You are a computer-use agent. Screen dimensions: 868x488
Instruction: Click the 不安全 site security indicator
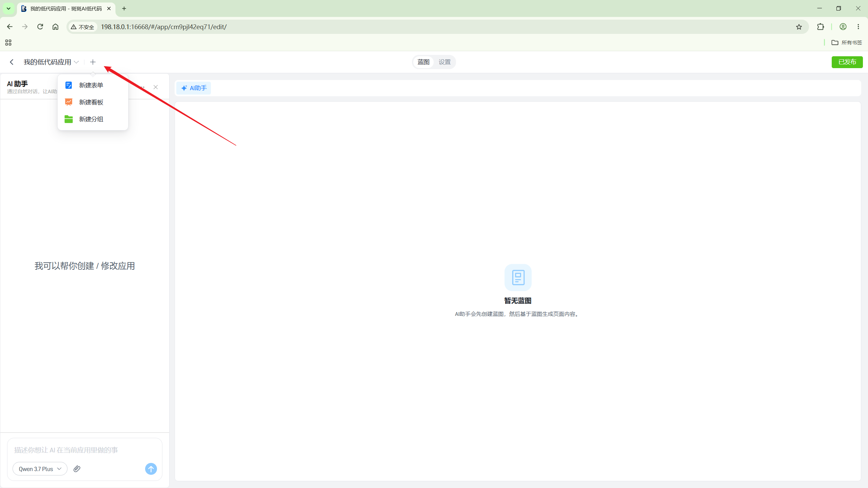click(x=82, y=27)
